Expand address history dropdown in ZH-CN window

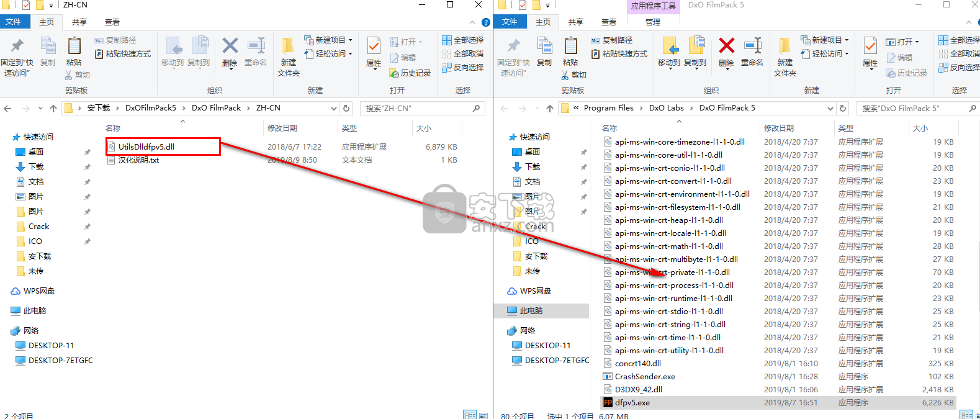[334, 108]
